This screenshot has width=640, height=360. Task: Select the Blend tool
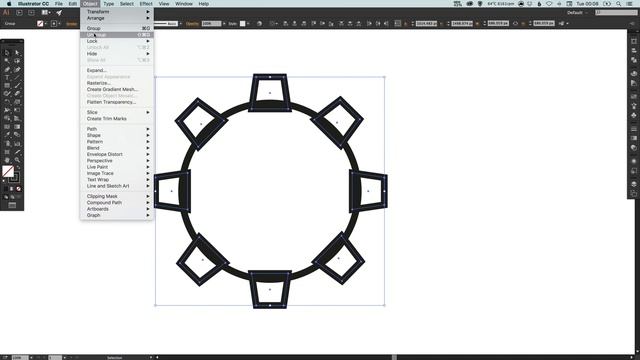point(17,135)
